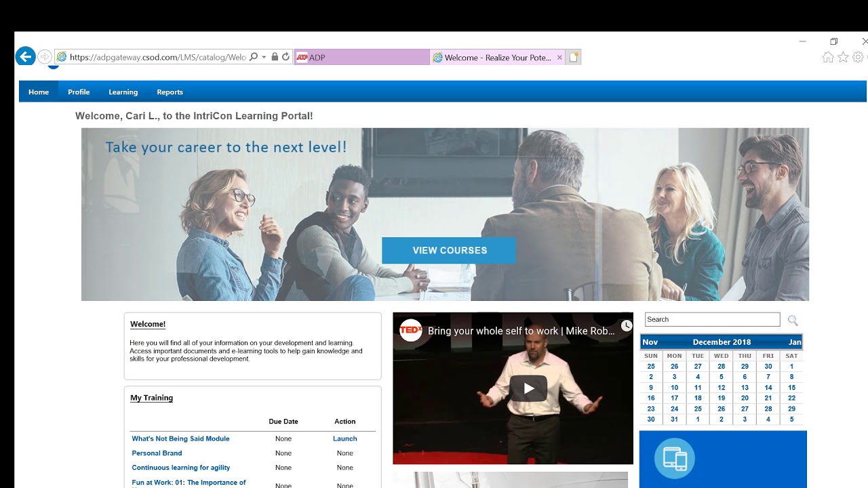Click the Action column header
The height and width of the screenshot is (488, 868).
[344, 422]
